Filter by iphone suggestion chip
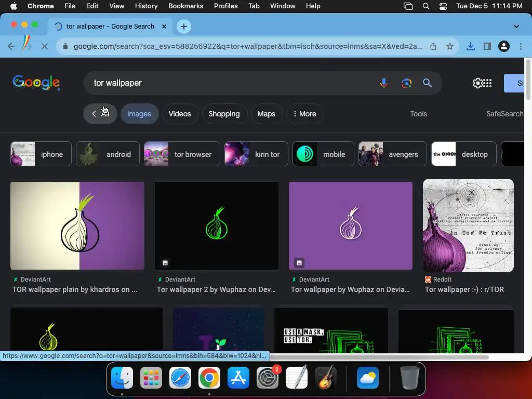532x399 pixels. pos(41,154)
